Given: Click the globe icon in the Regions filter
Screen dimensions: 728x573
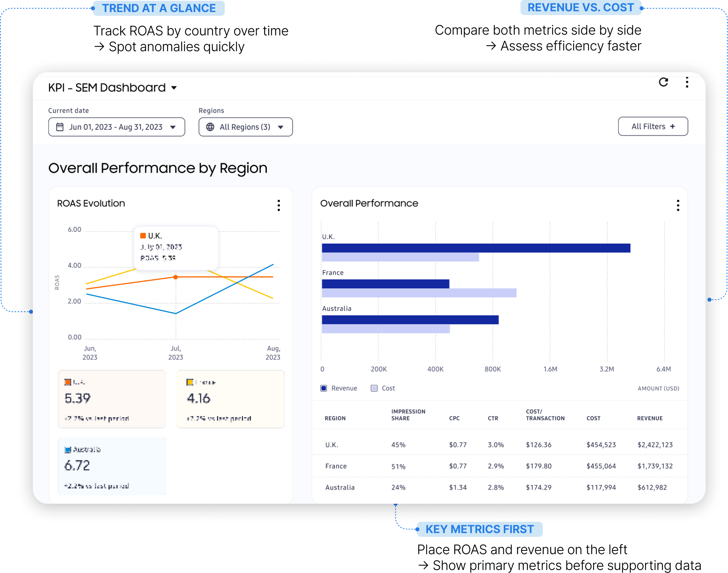Looking at the screenshot, I should 210,127.
